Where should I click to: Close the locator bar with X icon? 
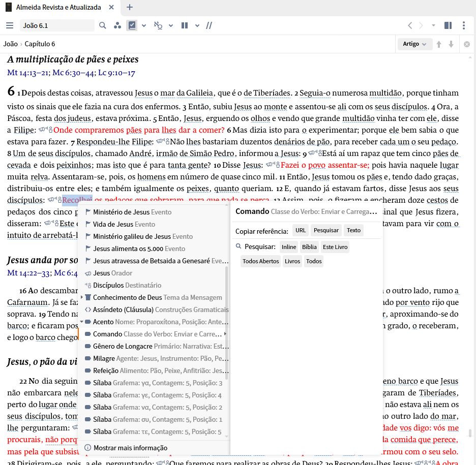(467, 44)
